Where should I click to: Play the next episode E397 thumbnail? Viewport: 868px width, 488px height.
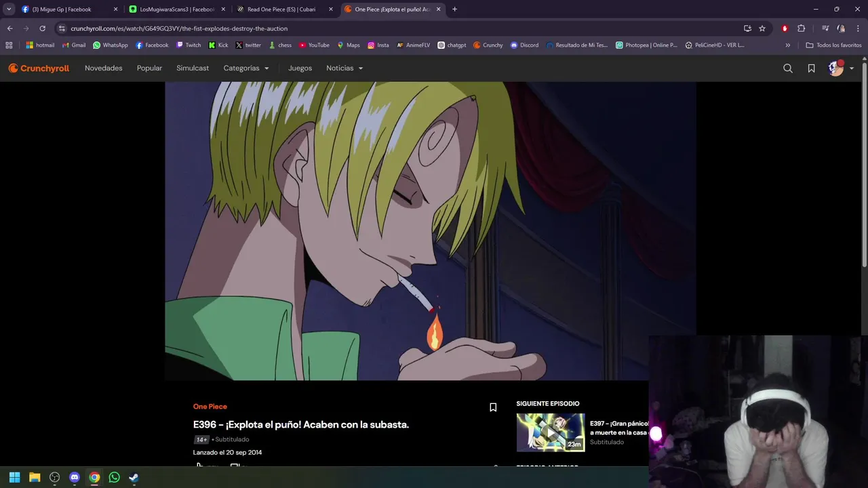coord(551,432)
